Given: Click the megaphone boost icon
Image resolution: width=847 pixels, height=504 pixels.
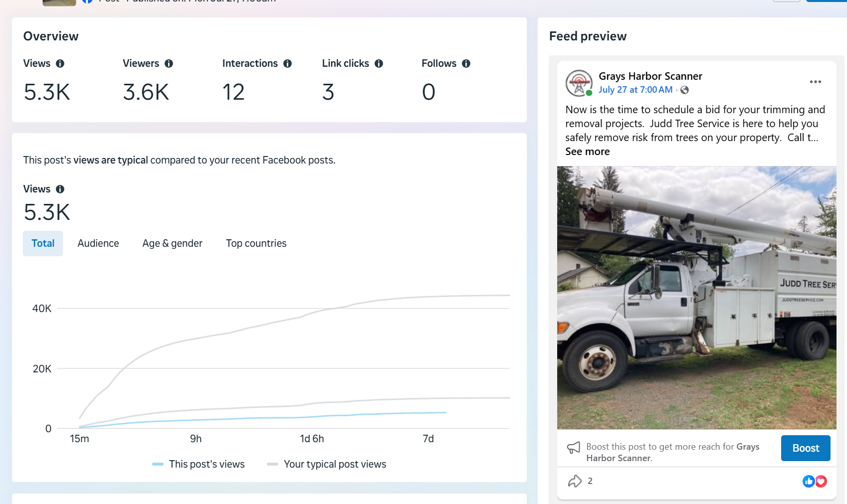Looking at the screenshot, I should pos(574,447).
